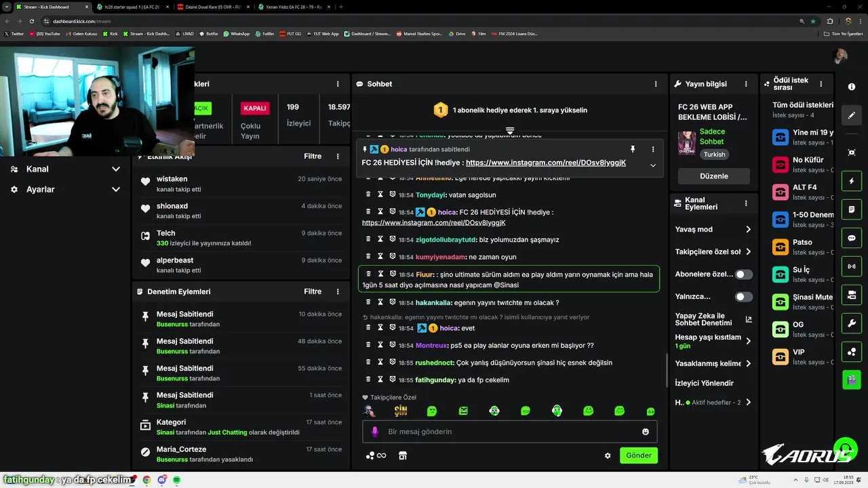Click the fullscreen frame icon in the right sidebar
This screenshot has width=868, height=488.
point(852,153)
